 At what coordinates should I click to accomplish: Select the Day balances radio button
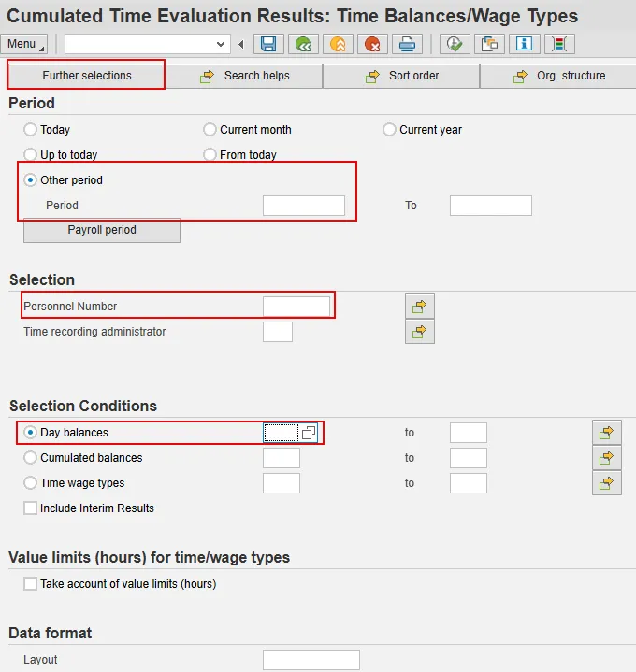tap(30, 433)
